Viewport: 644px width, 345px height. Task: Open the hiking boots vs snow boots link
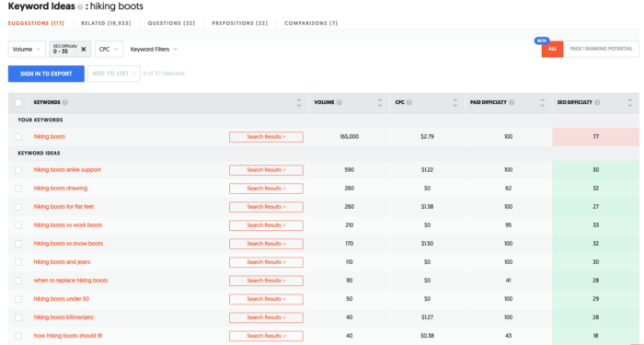pos(68,244)
